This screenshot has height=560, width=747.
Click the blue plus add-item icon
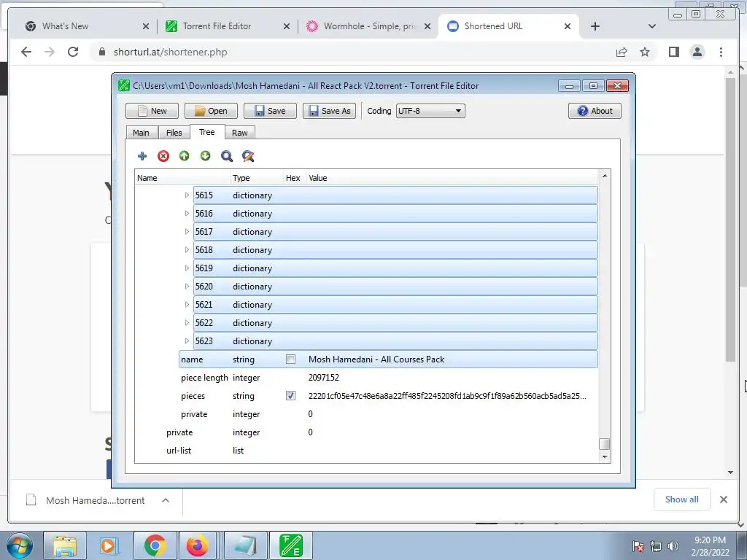click(142, 156)
